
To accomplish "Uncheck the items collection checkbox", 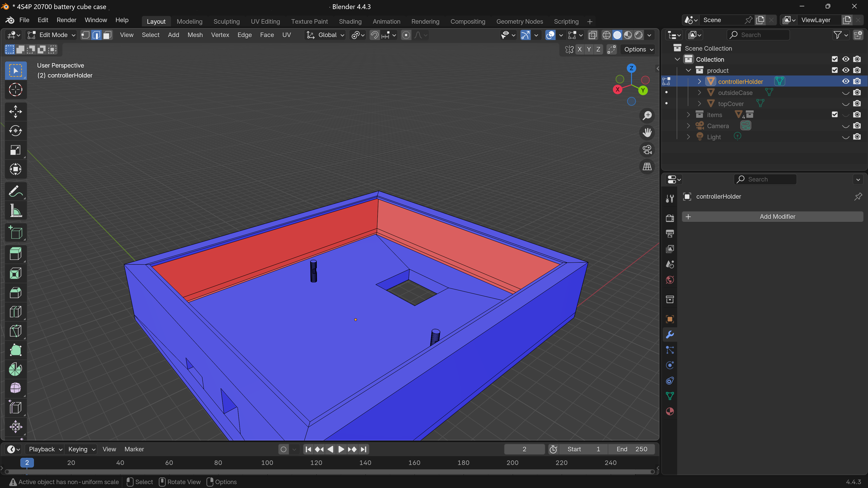I will tap(834, 115).
